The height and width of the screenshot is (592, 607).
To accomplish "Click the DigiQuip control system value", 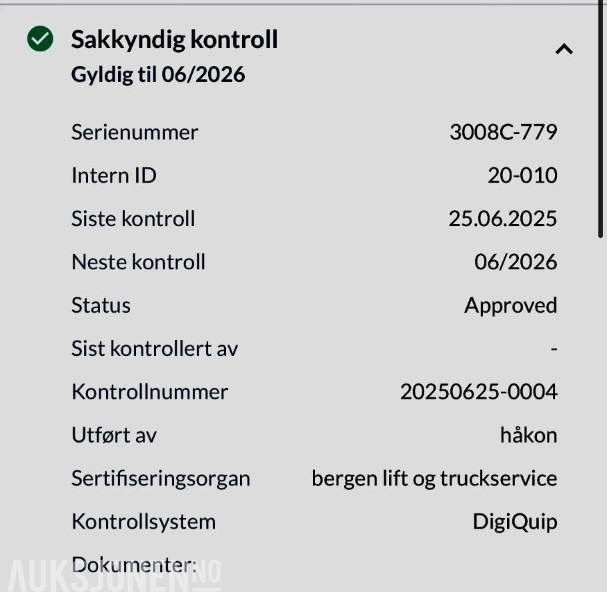I will pyautogui.click(x=514, y=522).
